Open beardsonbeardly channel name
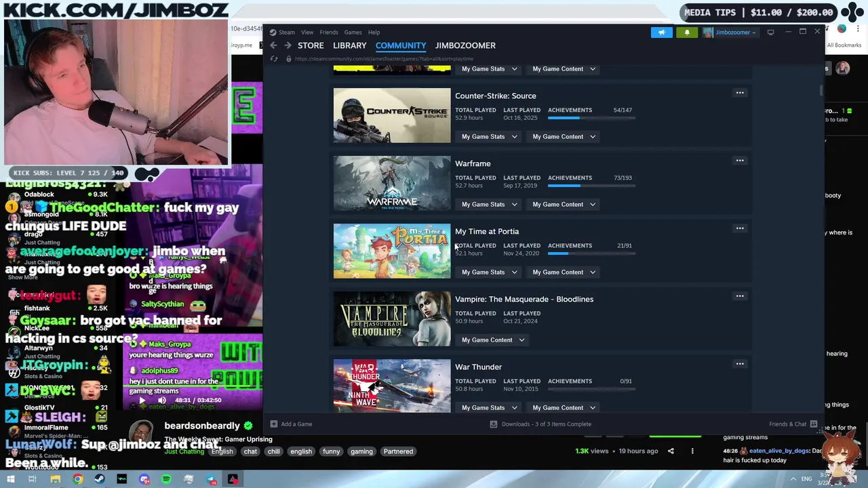 tap(202, 426)
